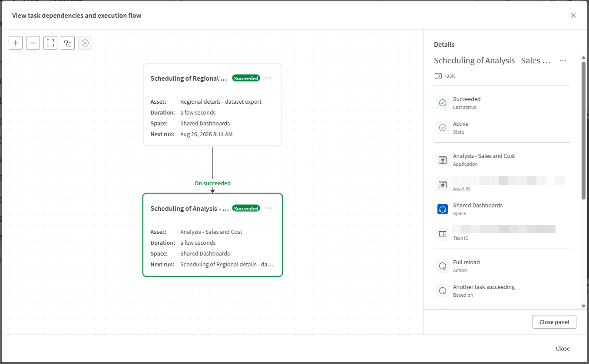Click 'Another task succeeding' text
Screen dimensions: 589x364
coord(484,287)
